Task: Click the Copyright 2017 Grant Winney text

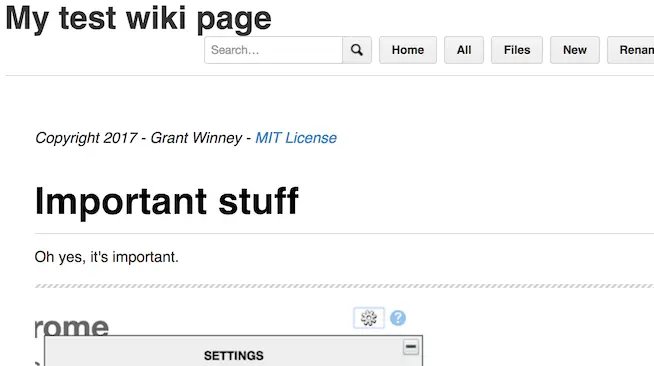Action: 138,138
